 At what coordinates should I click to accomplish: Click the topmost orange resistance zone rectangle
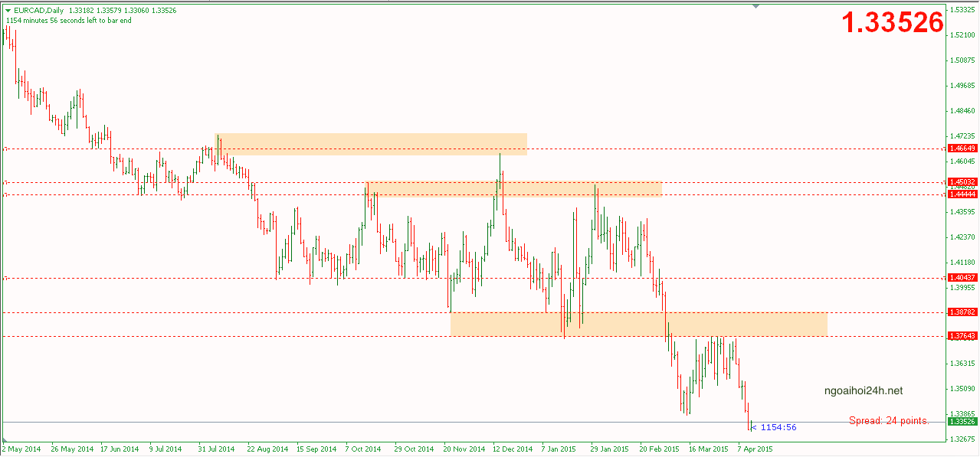[372, 144]
